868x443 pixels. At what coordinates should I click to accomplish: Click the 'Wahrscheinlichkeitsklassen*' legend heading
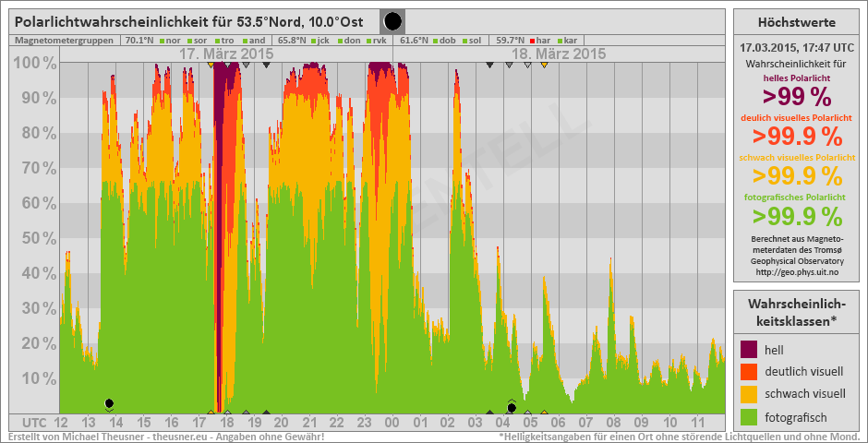click(x=797, y=312)
